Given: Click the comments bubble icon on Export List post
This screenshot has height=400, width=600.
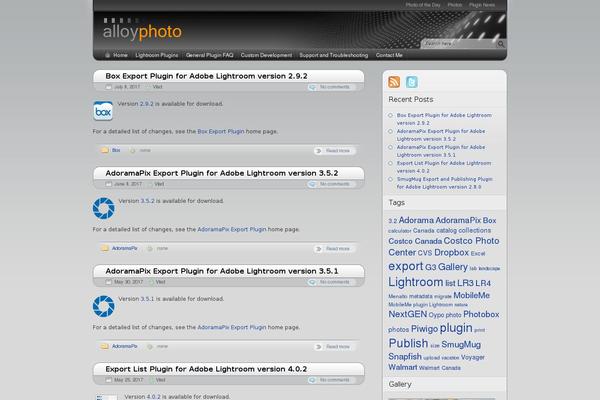Looking at the screenshot, I should [x=313, y=380].
